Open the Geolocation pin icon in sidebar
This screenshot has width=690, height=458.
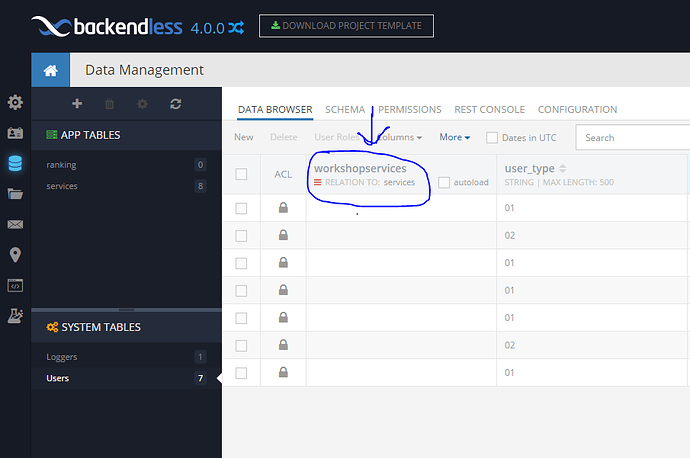coord(15,255)
